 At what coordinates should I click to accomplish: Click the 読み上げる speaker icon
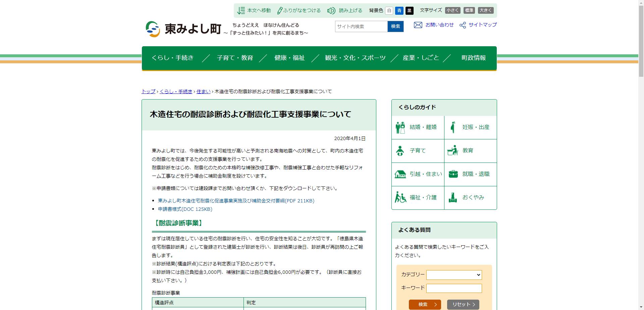point(331,10)
